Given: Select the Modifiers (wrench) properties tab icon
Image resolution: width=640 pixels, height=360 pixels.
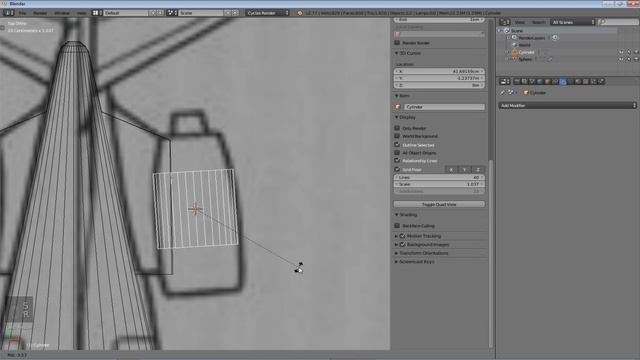Looking at the screenshot, I should tap(563, 81).
